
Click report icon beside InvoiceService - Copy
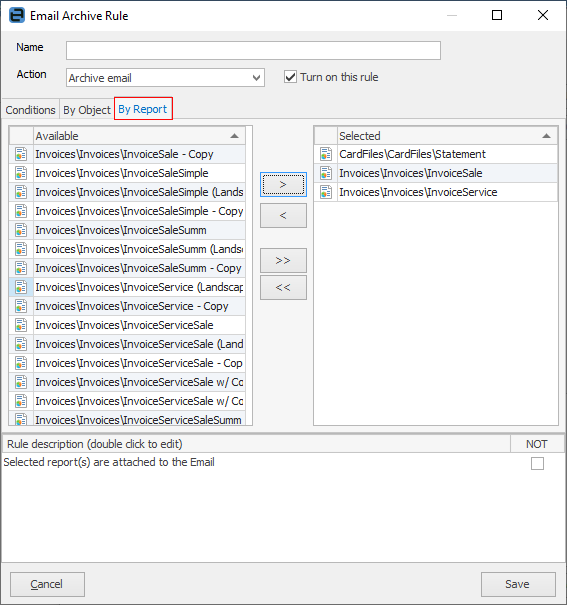coord(21,306)
